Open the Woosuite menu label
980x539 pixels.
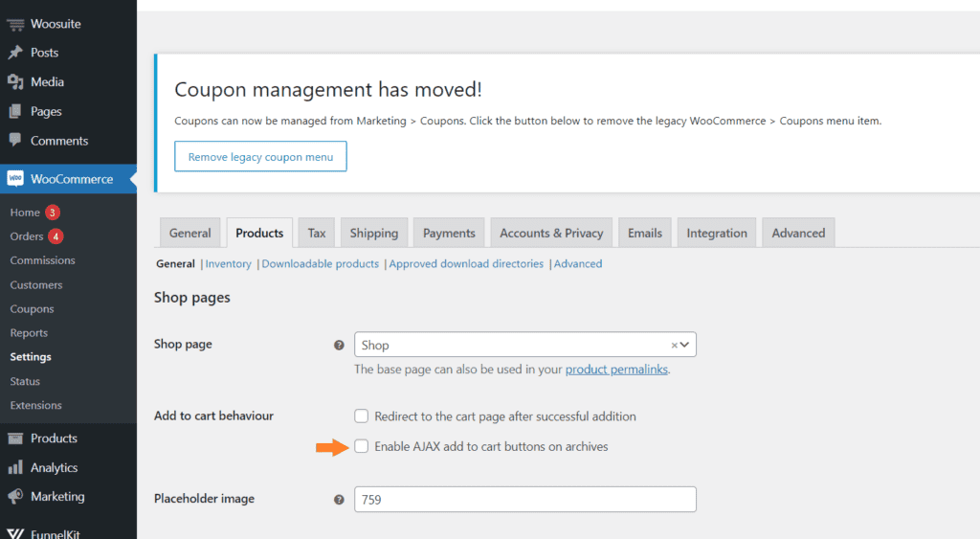56,24
